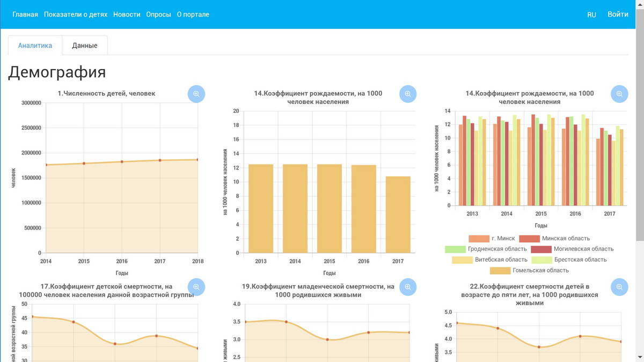This screenshot has height=362, width=644.
Task: Toggle the Брестская область legend series
Action: 569,260
